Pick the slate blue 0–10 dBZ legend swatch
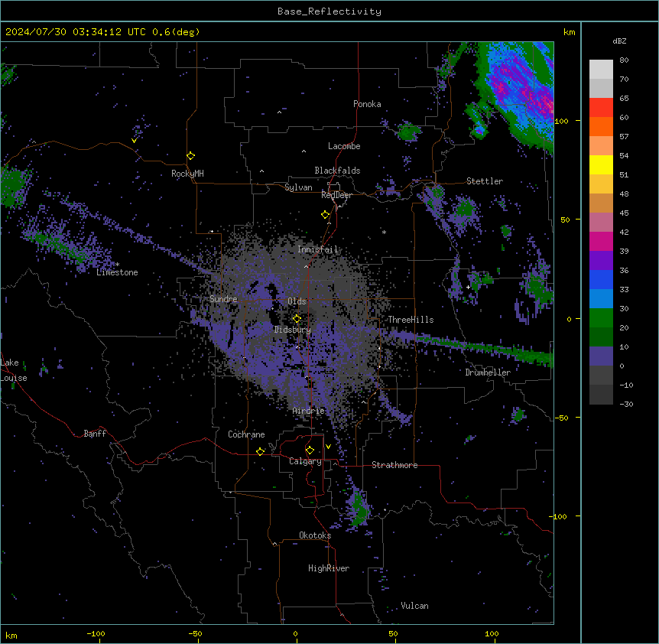 click(601, 356)
